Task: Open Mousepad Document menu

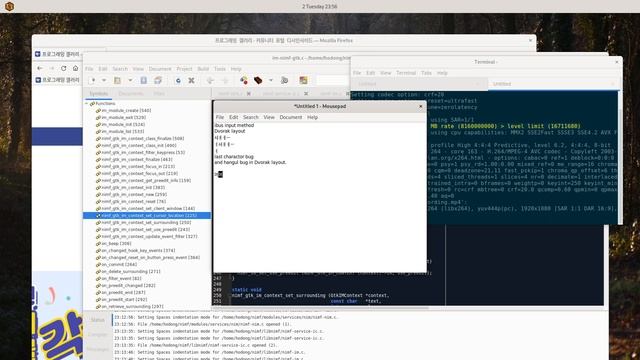Action: click(291, 117)
